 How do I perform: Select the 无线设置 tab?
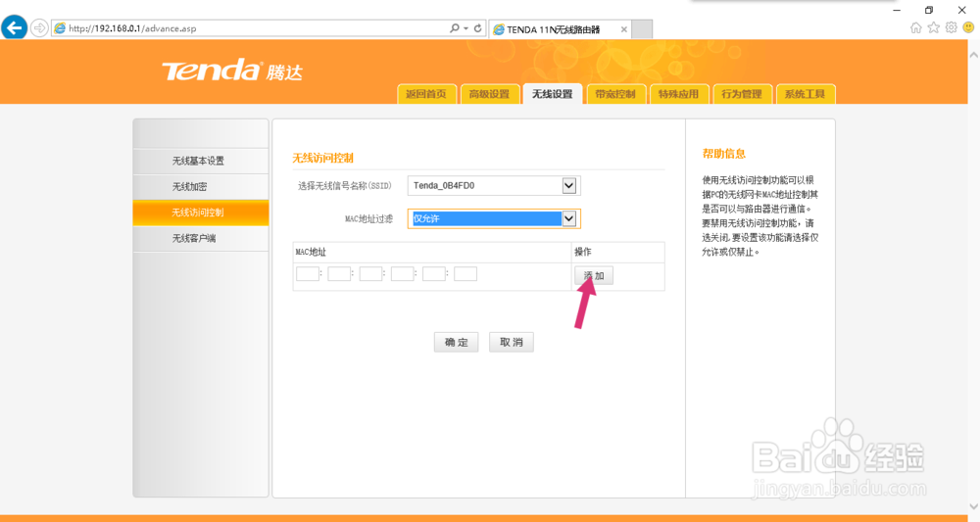[553, 94]
